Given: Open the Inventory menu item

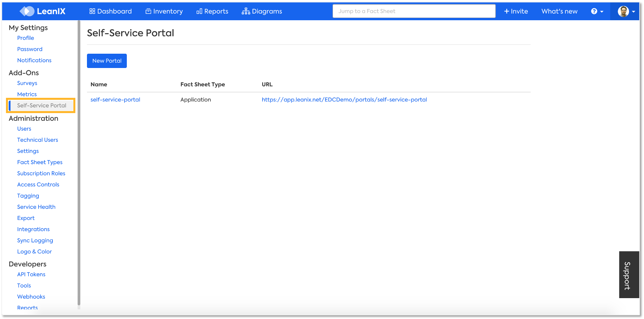Looking at the screenshot, I should [x=164, y=11].
